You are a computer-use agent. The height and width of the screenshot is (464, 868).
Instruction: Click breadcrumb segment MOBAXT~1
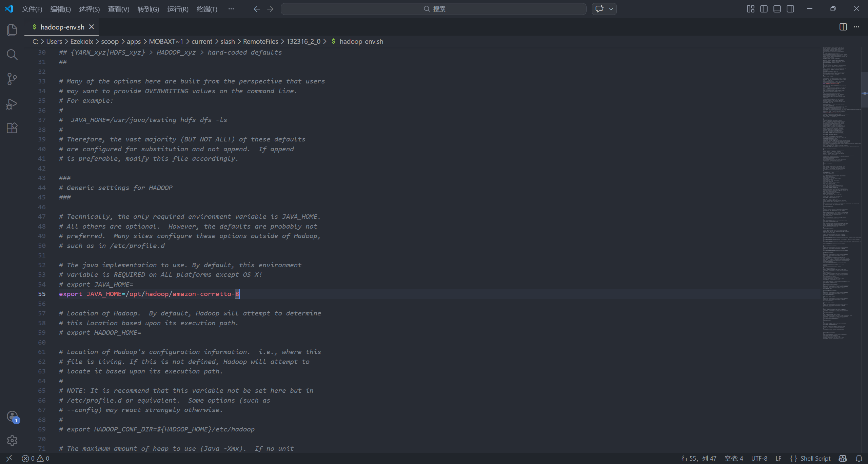coord(166,41)
